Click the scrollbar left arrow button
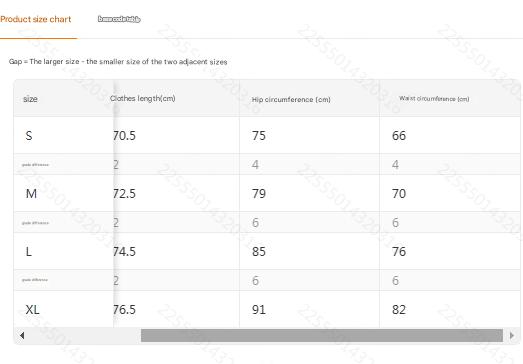The image size is (523, 364). tap(22, 335)
